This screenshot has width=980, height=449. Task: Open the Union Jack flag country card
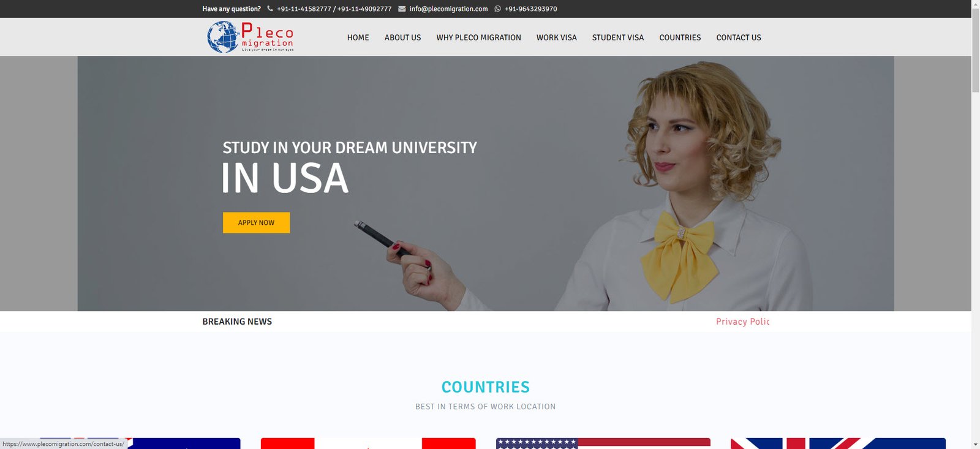click(x=837, y=443)
